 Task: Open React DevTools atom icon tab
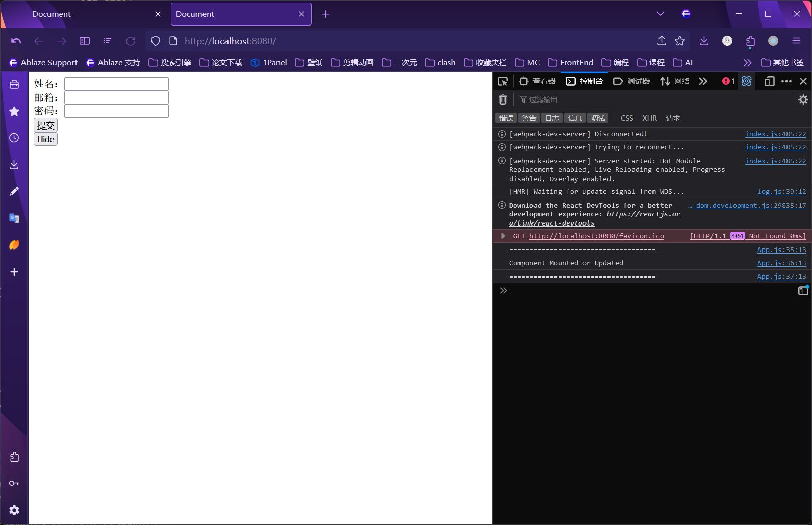pos(747,81)
